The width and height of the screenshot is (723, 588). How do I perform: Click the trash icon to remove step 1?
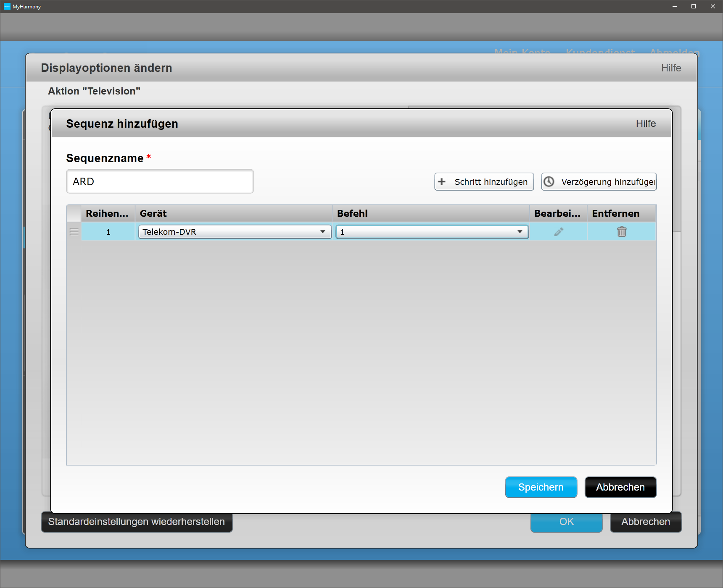(621, 232)
